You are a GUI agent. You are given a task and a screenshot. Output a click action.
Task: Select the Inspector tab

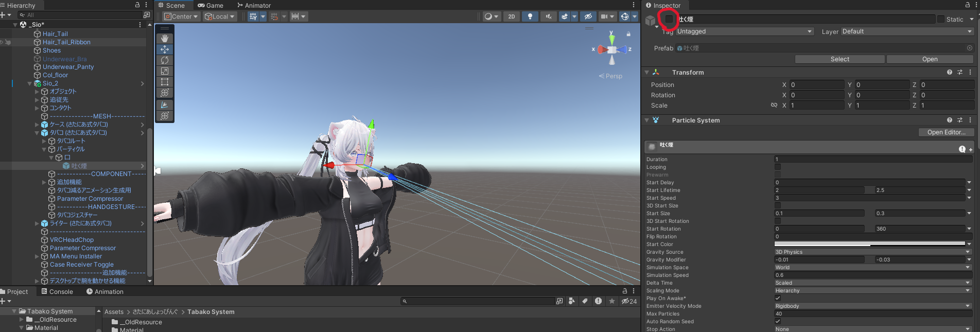click(663, 5)
